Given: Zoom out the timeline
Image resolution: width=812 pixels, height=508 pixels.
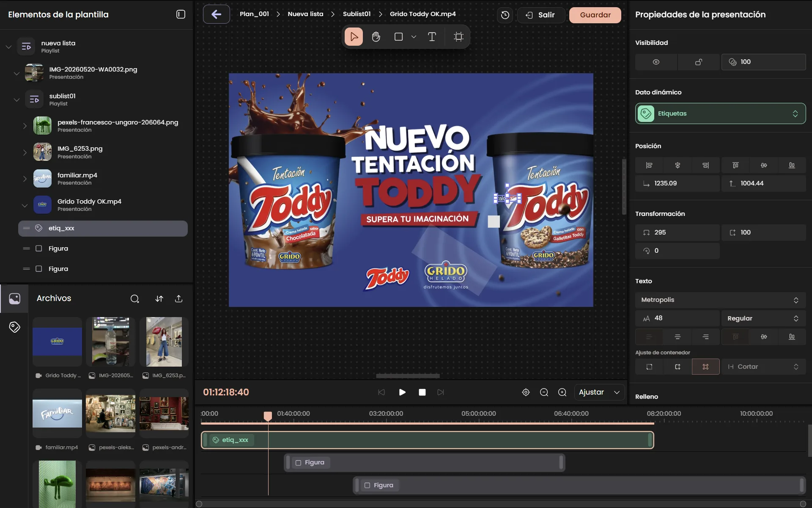Looking at the screenshot, I should [x=544, y=392].
